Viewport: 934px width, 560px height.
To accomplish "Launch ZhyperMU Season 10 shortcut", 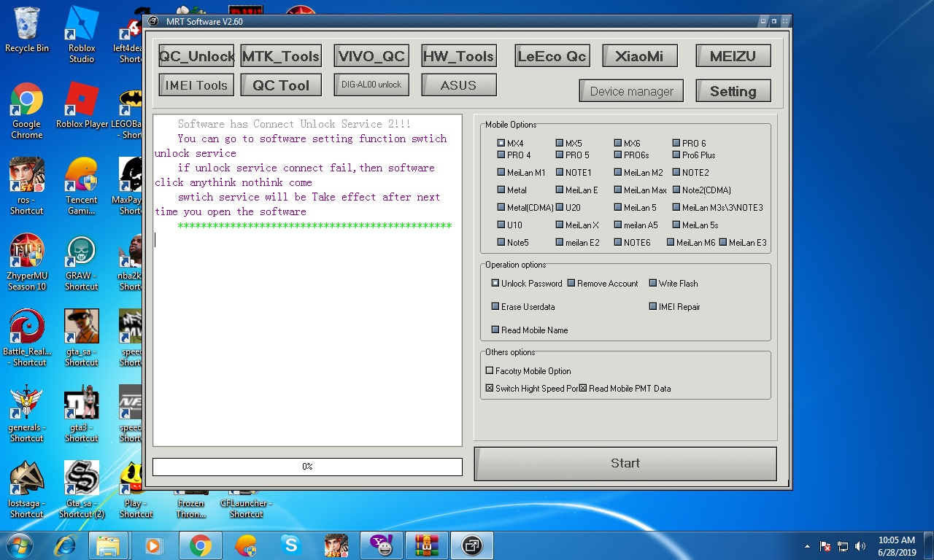I will pos(27,262).
